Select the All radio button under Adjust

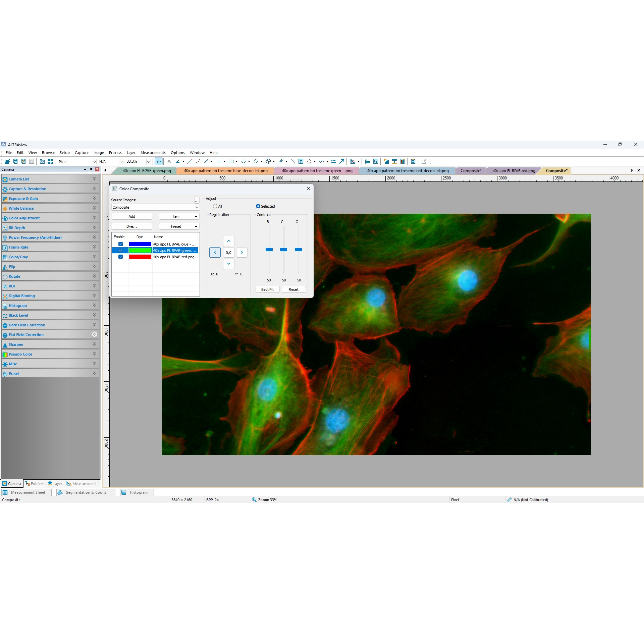[x=215, y=206]
